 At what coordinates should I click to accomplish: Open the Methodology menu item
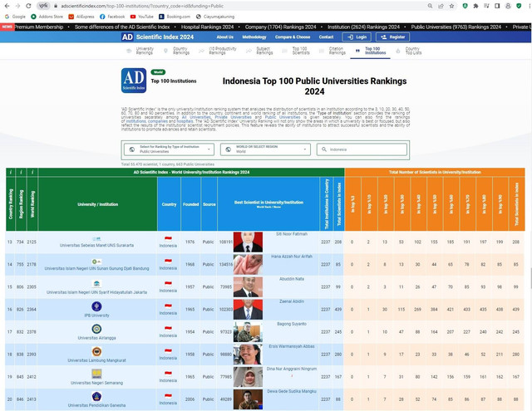[254, 37]
